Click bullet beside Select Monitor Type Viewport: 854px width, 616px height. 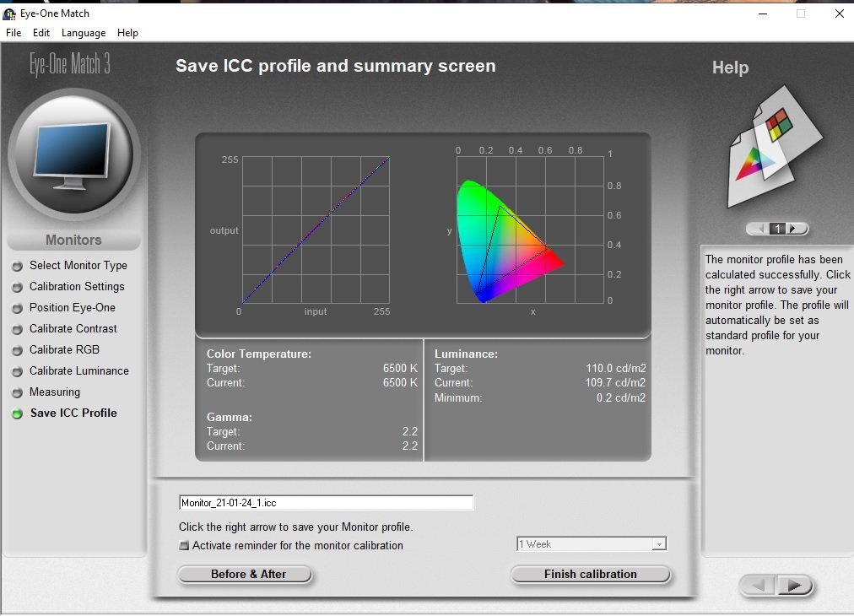click(18, 267)
